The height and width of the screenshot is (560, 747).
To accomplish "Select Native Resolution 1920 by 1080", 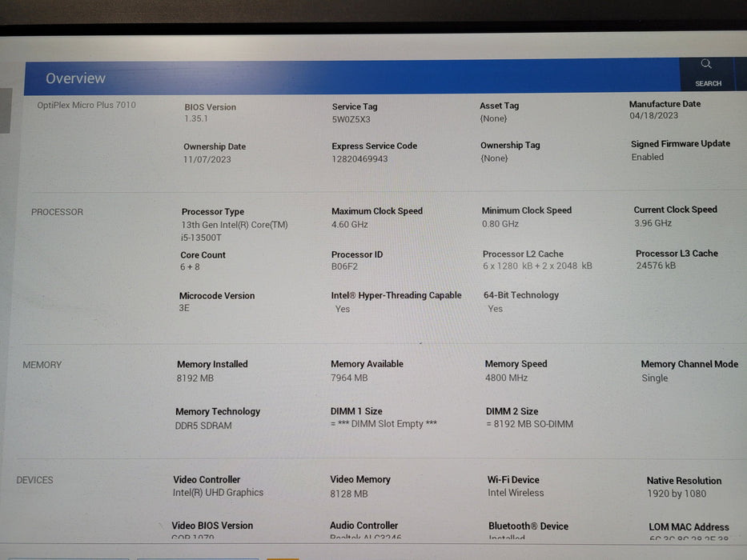I will [677, 494].
